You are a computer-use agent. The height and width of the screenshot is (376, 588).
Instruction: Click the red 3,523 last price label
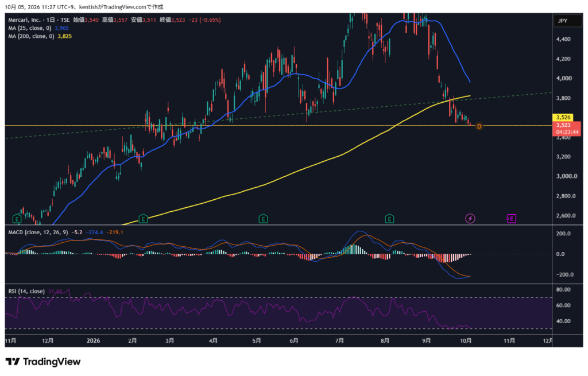coord(563,125)
